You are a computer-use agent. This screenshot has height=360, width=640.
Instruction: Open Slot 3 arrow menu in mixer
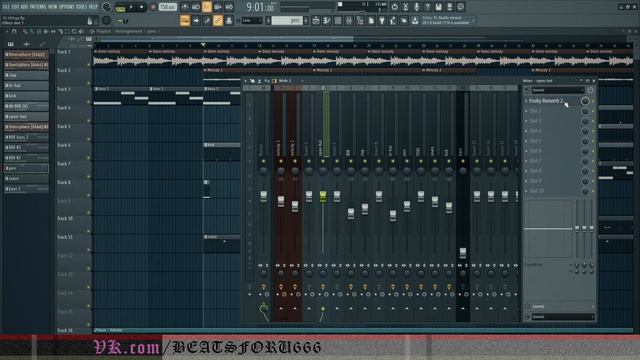coord(526,121)
